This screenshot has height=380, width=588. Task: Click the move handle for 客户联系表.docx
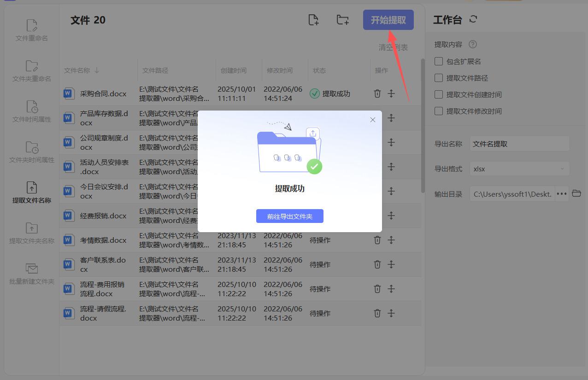tap(391, 264)
